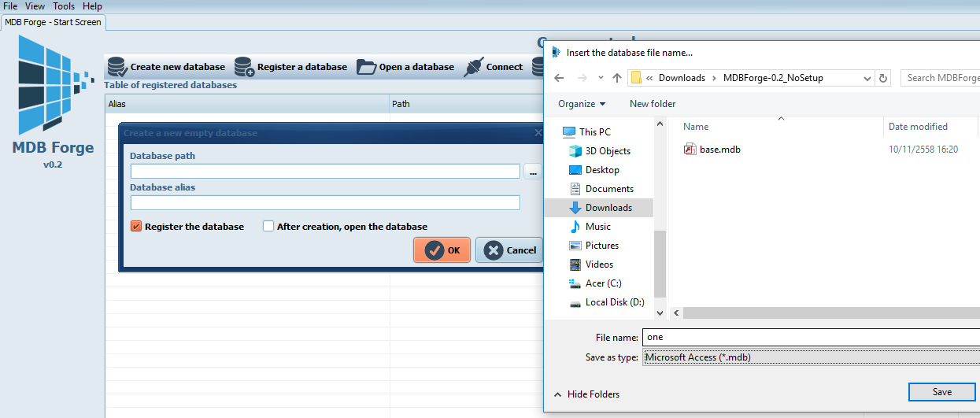
Task: Close the Create a new empty database dialog
Action: tap(538, 133)
